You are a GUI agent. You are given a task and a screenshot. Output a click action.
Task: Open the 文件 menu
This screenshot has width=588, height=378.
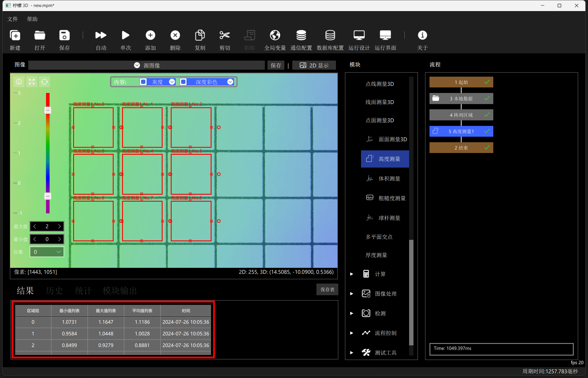(x=13, y=19)
